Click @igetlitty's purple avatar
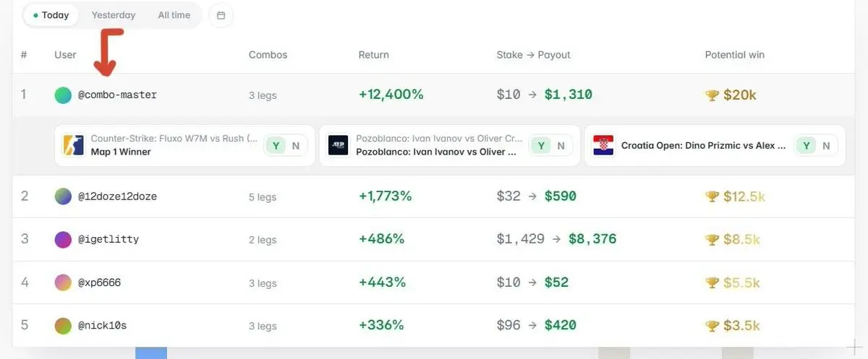Screen dimensions: 868x359 pos(63,239)
